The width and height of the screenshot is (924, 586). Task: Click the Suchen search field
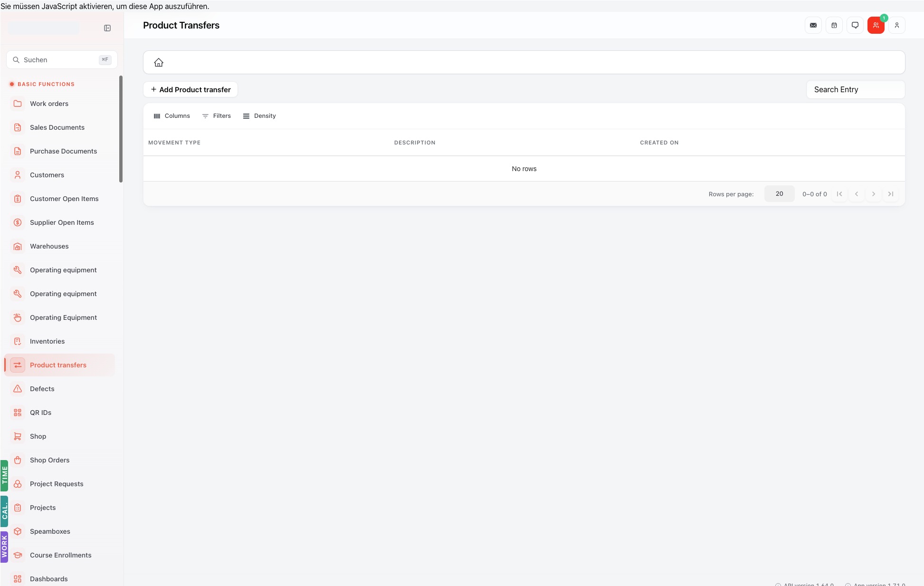pos(62,60)
